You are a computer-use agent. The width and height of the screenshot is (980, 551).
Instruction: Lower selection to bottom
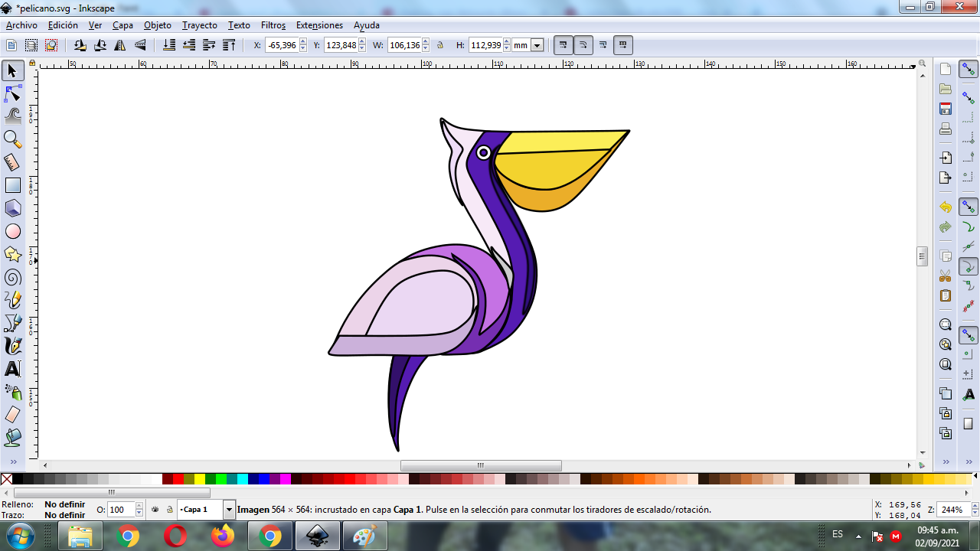click(169, 45)
